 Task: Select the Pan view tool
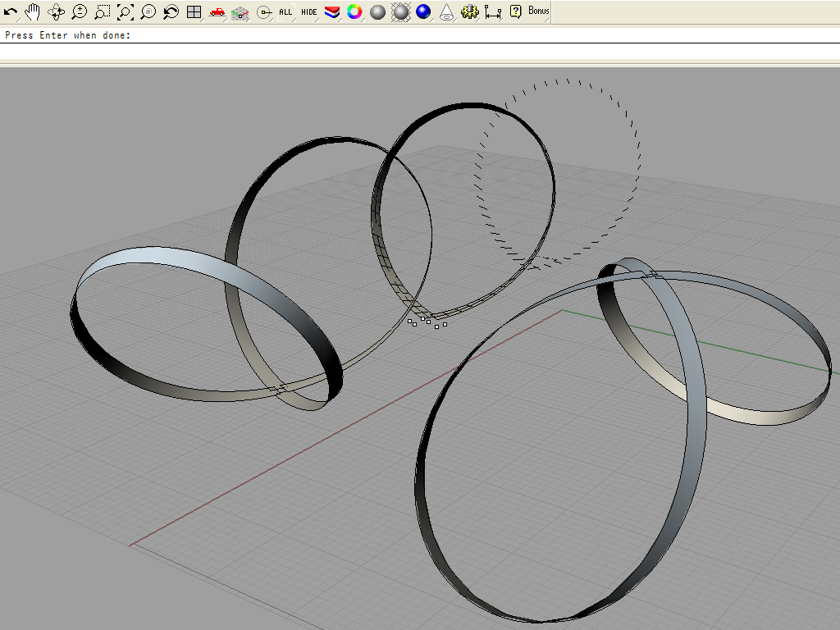pos(33,11)
